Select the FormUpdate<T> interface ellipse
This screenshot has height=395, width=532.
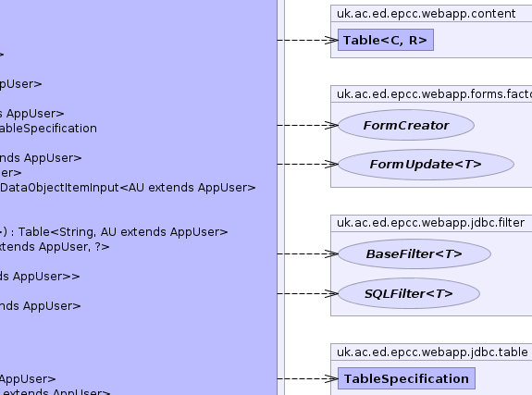coord(426,165)
